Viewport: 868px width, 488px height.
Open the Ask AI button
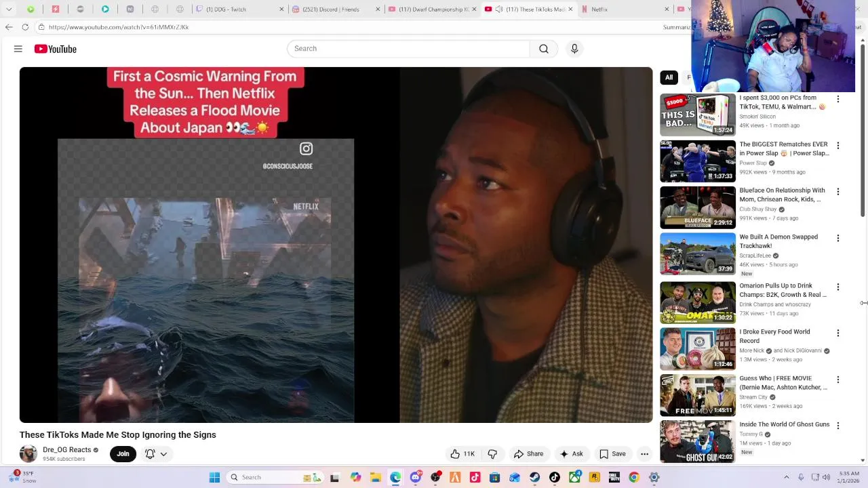click(571, 454)
